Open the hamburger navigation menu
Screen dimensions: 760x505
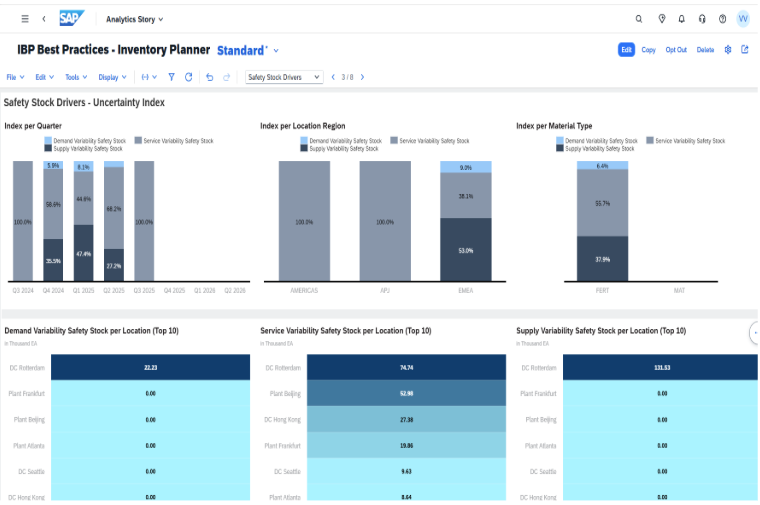pyautogui.click(x=25, y=19)
